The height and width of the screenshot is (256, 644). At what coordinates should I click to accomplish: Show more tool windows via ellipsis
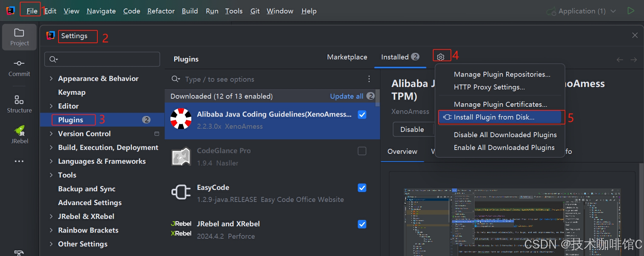tap(19, 161)
